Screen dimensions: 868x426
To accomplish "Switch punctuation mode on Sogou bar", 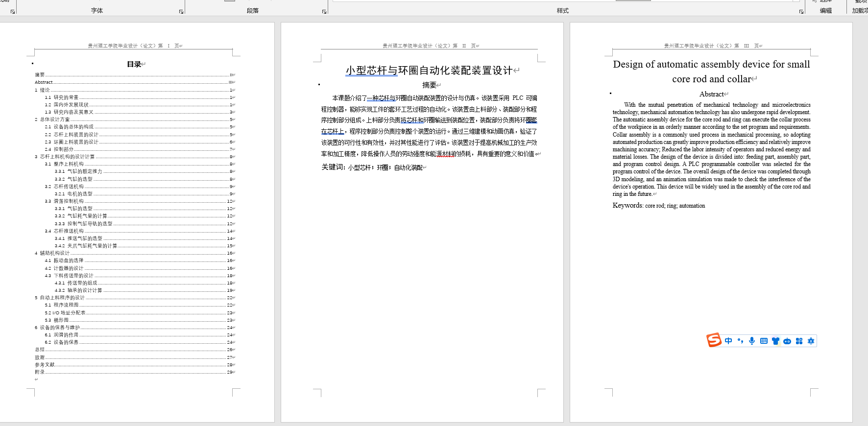I will pyautogui.click(x=740, y=341).
